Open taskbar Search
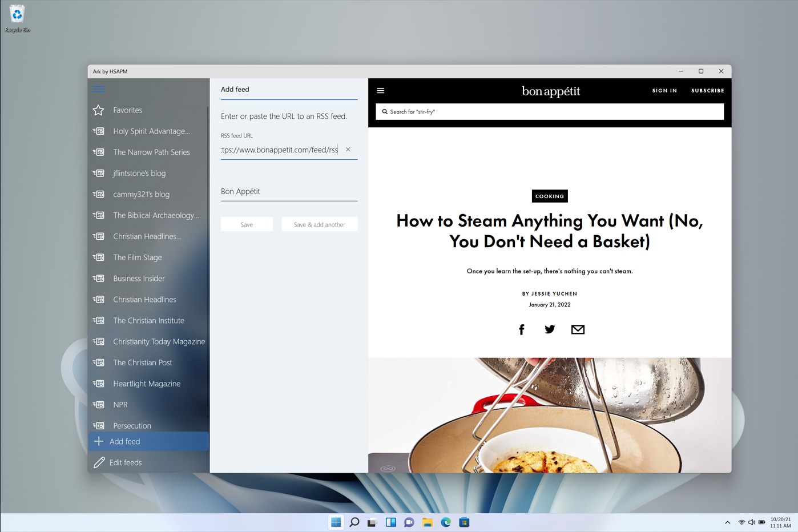Screen dimensions: 798x532 [x=354, y=522]
